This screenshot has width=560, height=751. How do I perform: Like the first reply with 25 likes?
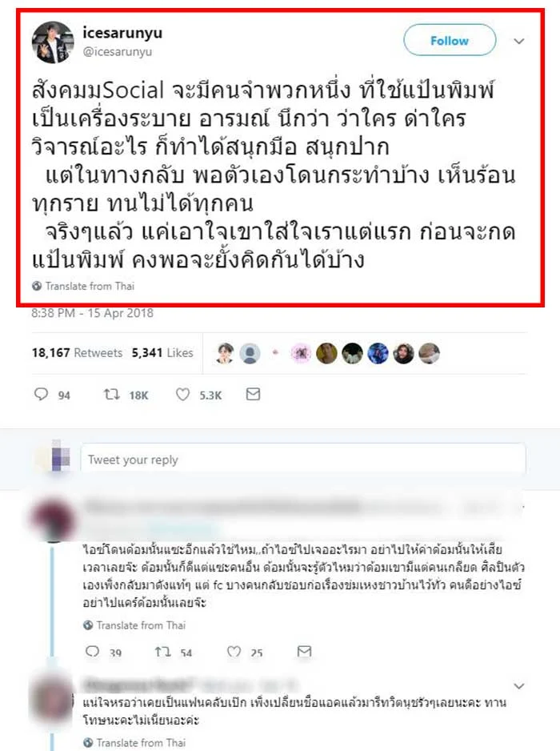coord(234,652)
